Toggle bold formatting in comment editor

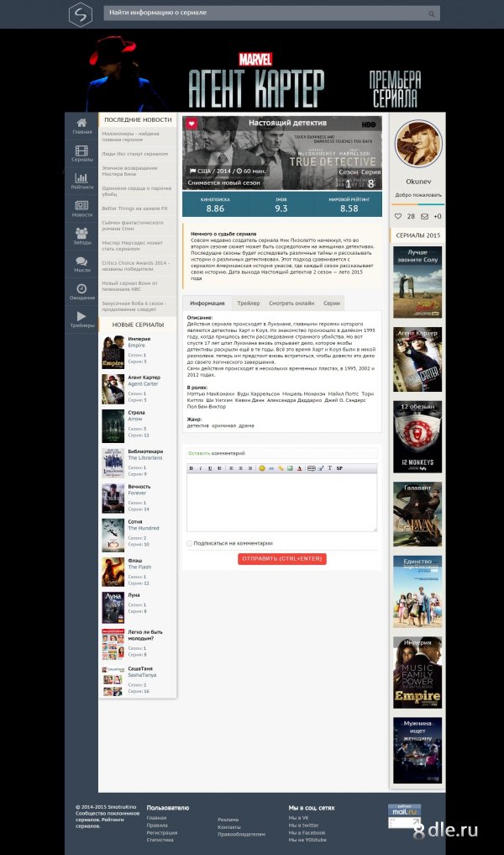[192, 468]
